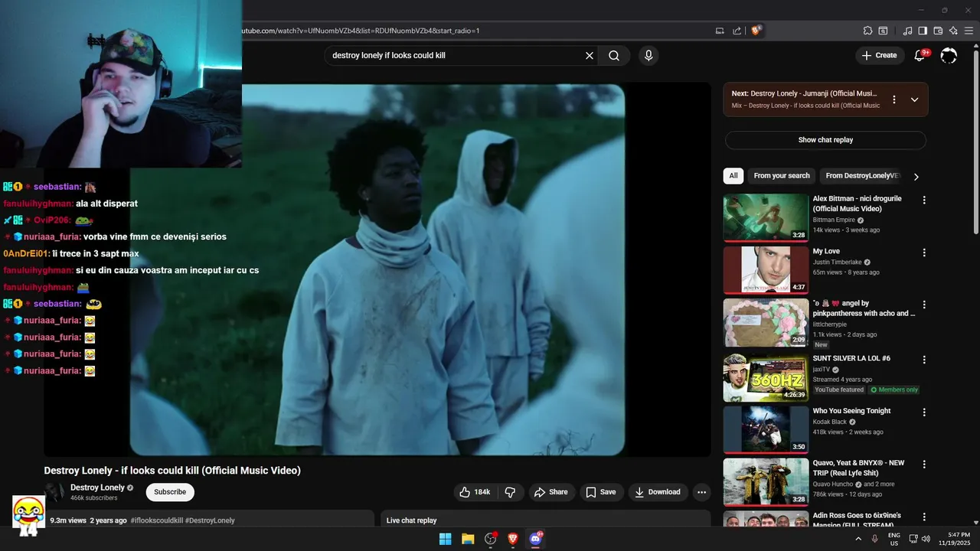The width and height of the screenshot is (980, 551).
Task: Open more actions ellipsis below video
Action: click(x=701, y=492)
